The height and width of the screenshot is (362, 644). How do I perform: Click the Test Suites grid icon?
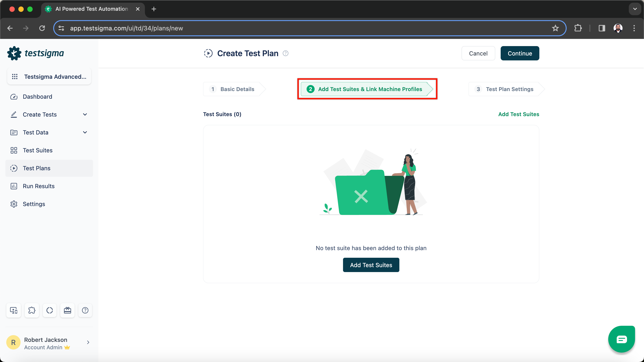[14, 150]
